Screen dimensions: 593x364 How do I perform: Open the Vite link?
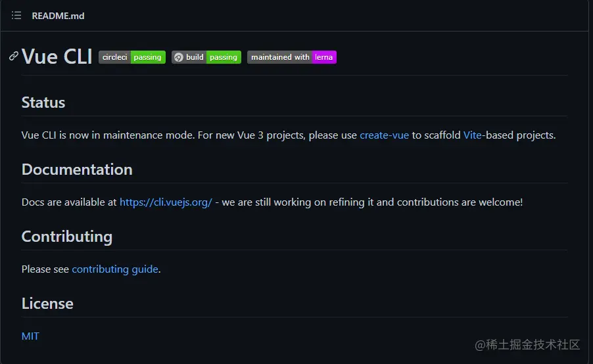(x=472, y=135)
